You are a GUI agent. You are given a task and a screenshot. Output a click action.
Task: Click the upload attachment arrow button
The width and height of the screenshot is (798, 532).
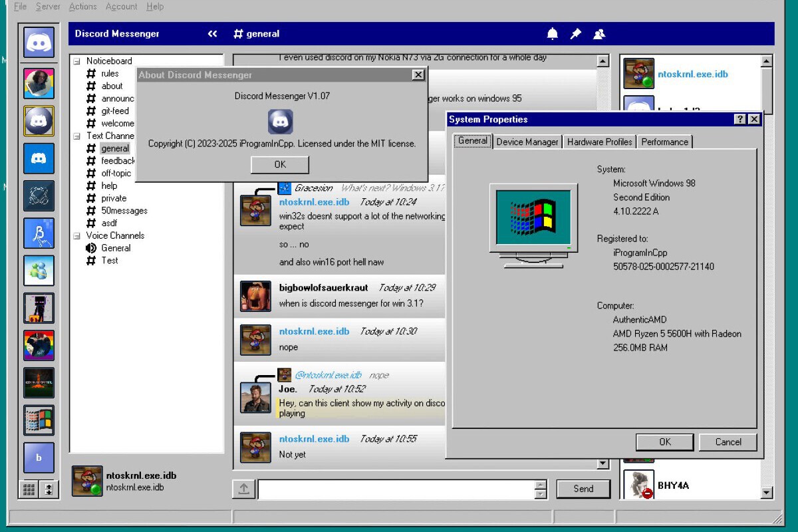(x=244, y=489)
